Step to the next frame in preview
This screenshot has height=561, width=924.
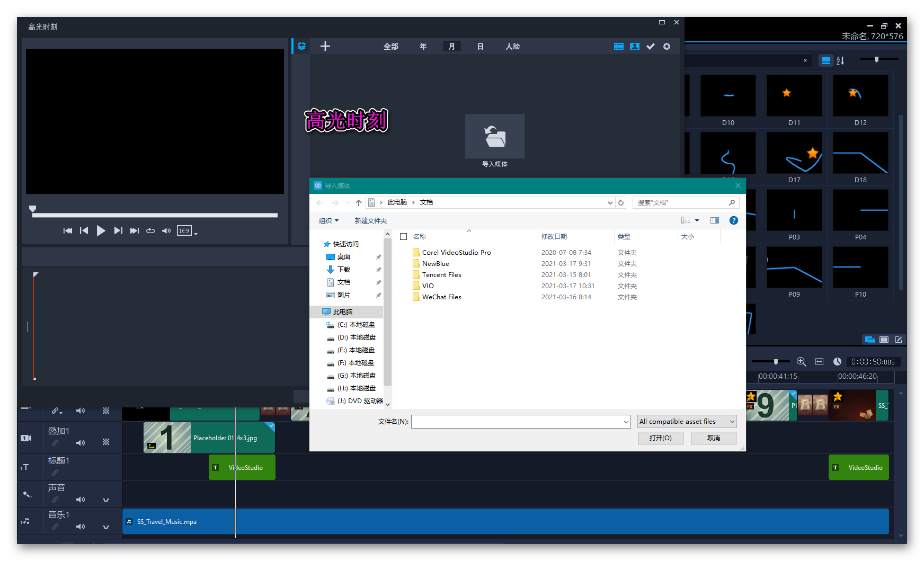pos(118,230)
